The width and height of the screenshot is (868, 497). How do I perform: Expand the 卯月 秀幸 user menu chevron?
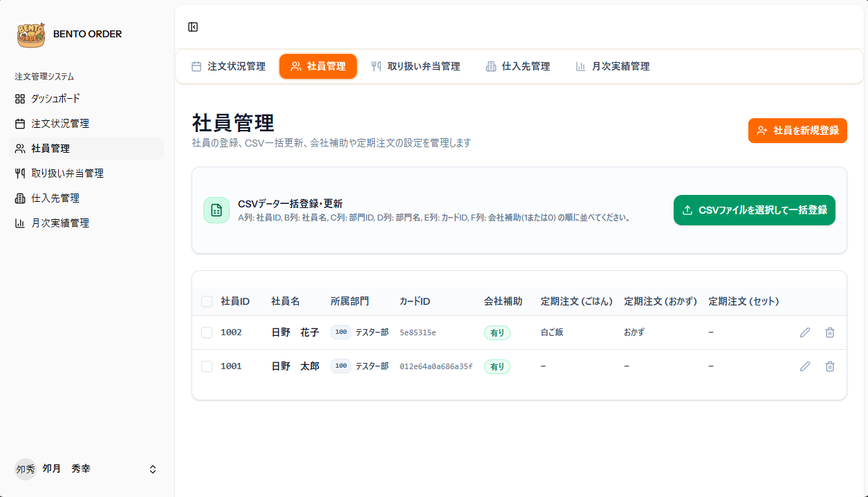tap(153, 469)
